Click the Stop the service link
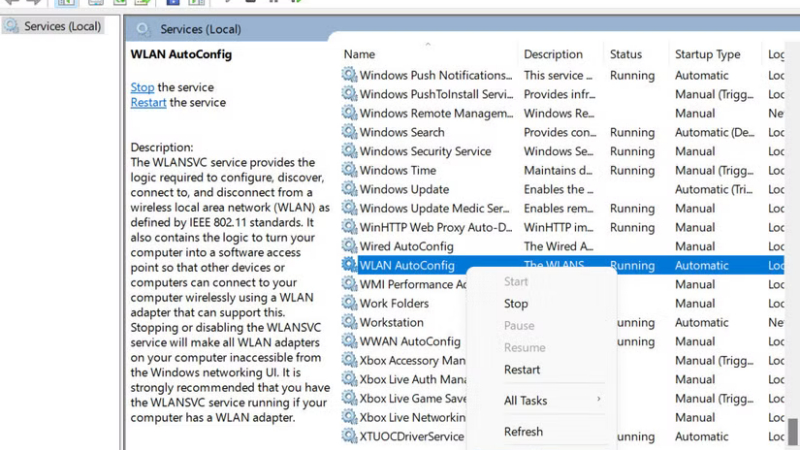Image resolution: width=800 pixels, height=450 pixels. click(x=142, y=87)
